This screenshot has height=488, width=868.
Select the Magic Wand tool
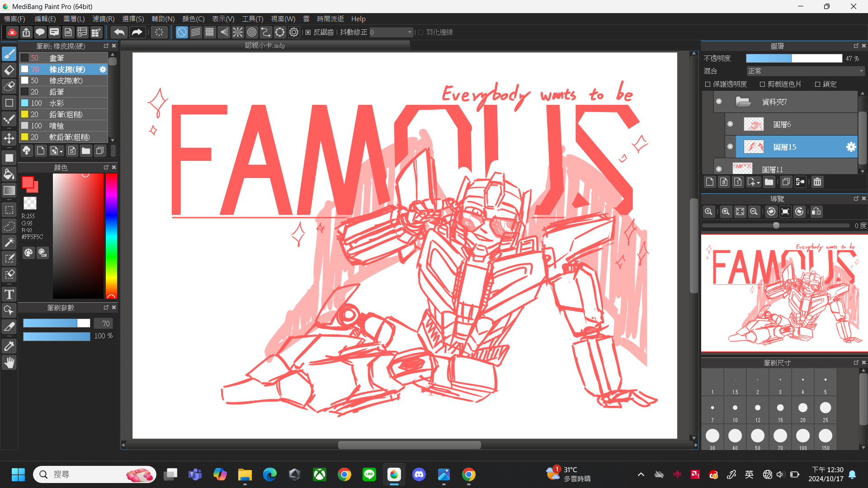[x=9, y=243]
